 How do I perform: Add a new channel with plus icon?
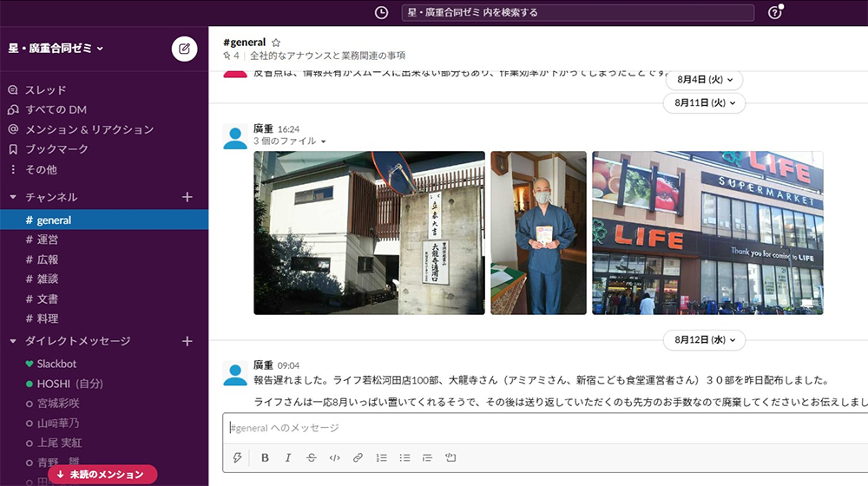click(x=187, y=197)
